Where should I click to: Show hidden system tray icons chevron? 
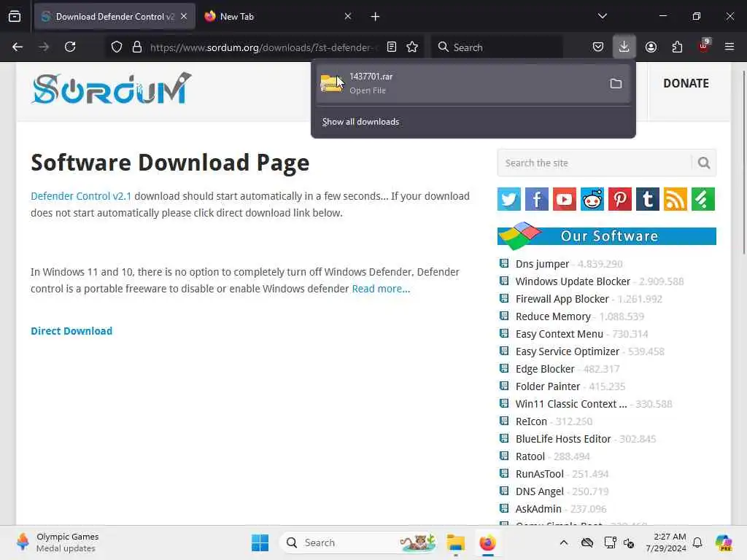564,542
